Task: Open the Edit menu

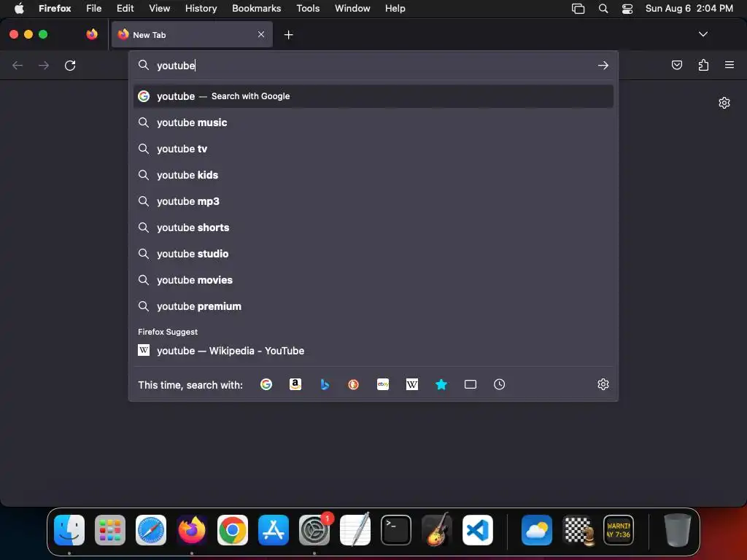Action: pyautogui.click(x=125, y=8)
